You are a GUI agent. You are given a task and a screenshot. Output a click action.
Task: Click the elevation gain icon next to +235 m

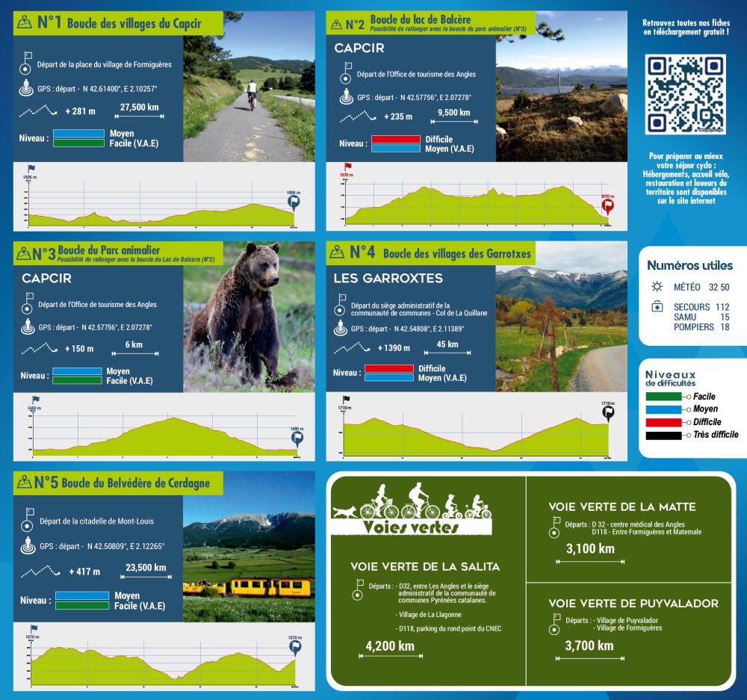tap(359, 117)
